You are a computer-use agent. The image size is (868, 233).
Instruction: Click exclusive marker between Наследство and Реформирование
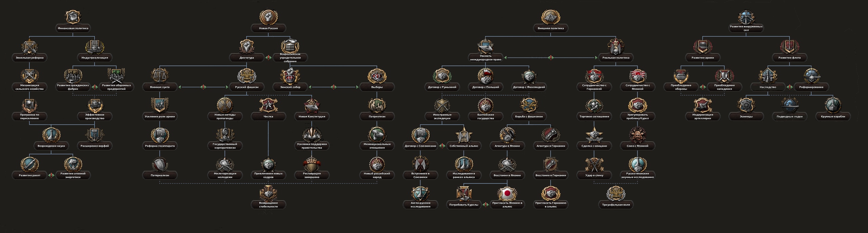(789, 87)
